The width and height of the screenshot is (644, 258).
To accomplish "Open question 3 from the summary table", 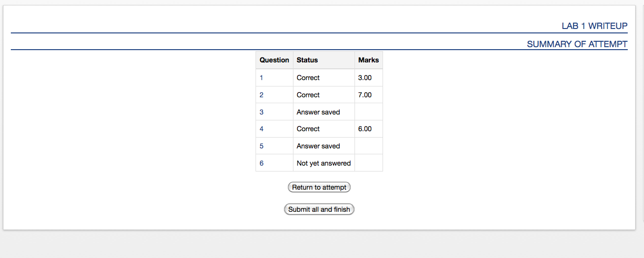I will pyautogui.click(x=261, y=112).
